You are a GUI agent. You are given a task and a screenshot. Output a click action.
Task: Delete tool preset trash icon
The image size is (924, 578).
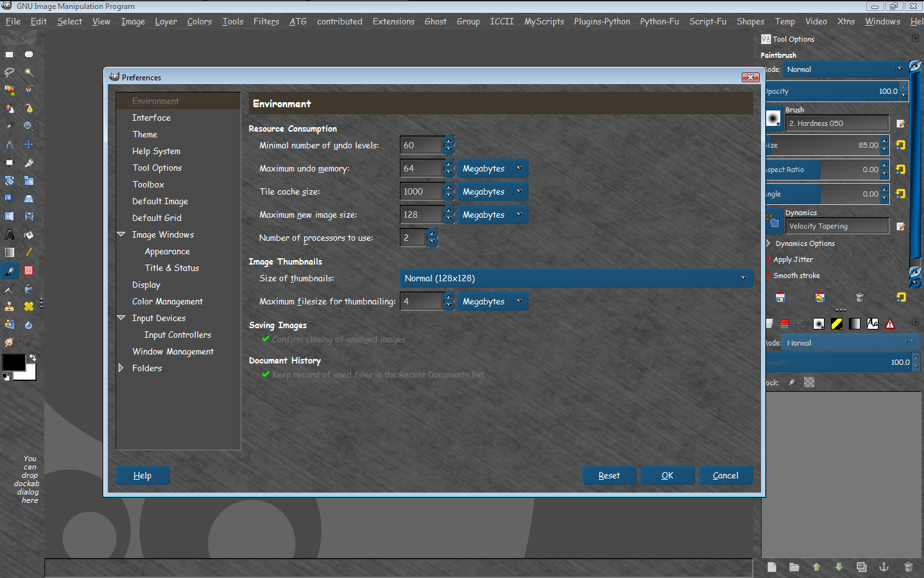coord(860,297)
